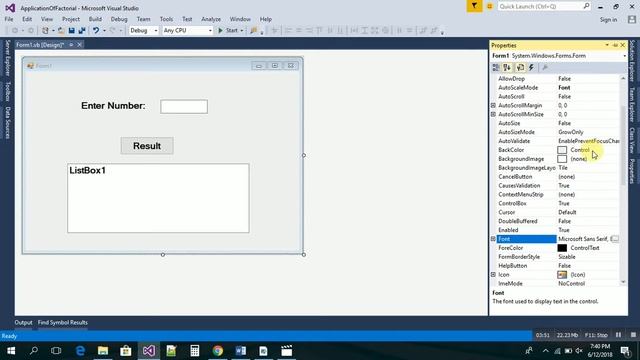Open Microsoft Word from the taskbar
The image size is (640, 360).
click(240, 351)
